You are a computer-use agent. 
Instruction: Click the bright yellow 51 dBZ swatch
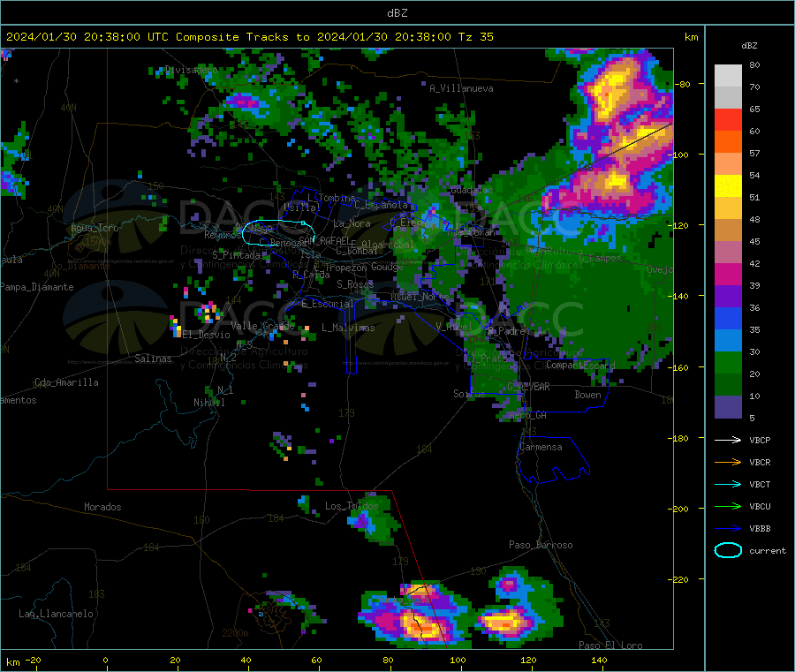pyautogui.click(x=728, y=186)
